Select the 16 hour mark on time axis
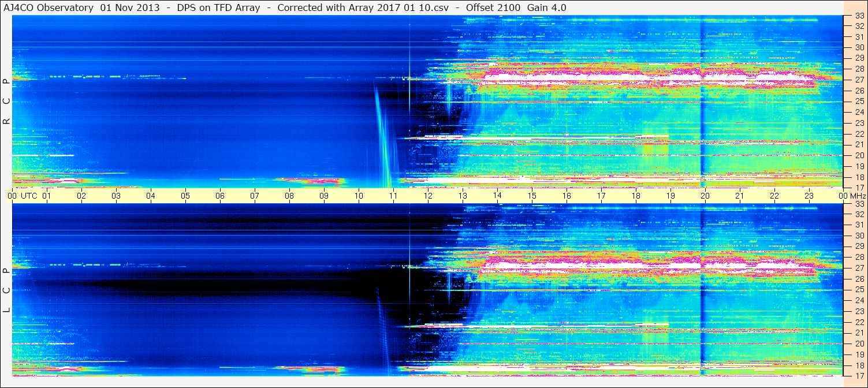The image size is (868, 388). pos(567,196)
